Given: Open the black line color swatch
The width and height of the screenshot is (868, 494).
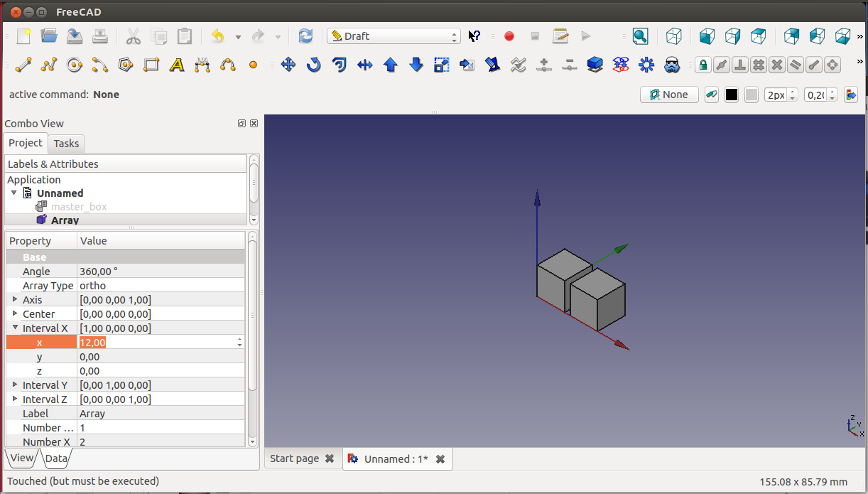Looking at the screenshot, I should tap(732, 95).
